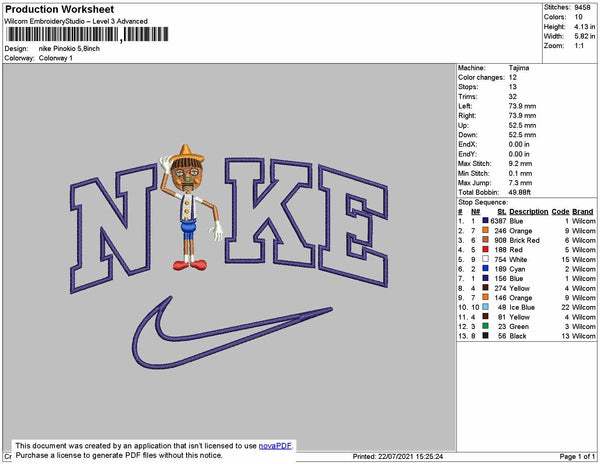The width and height of the screenshot is (600, 464).
Task: Select the White color swatch
Action: (485, 259)
